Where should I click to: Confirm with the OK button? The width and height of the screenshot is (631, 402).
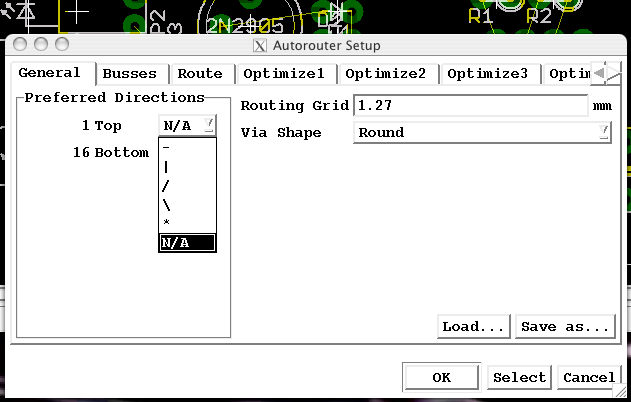click(441, 377)
